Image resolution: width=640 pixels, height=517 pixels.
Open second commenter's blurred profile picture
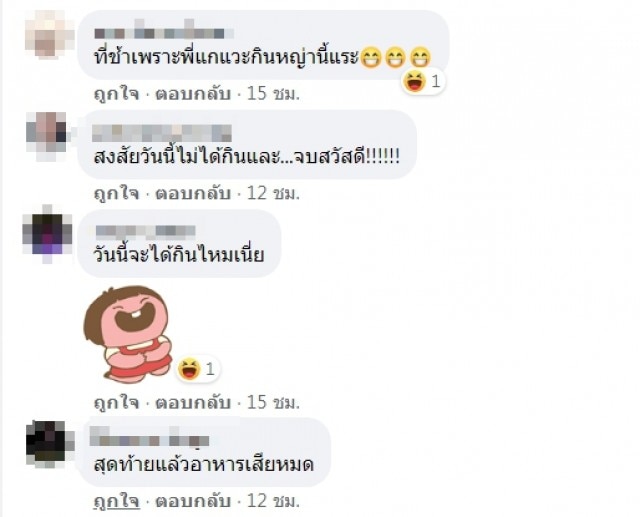pyautogui.click(x=47, y=135)
